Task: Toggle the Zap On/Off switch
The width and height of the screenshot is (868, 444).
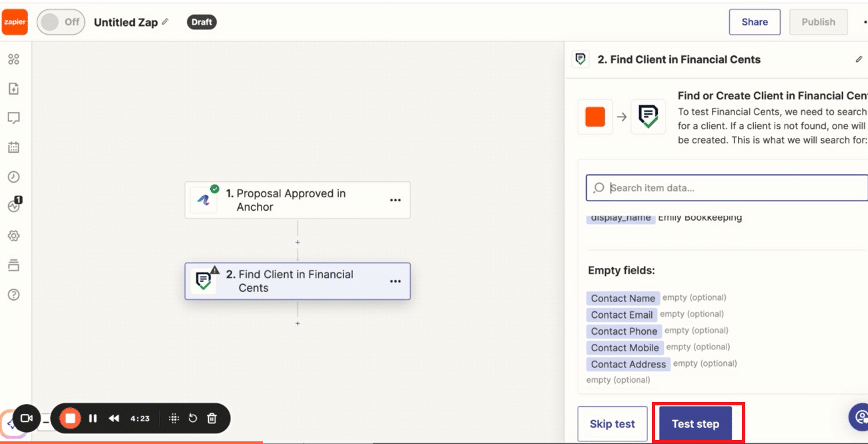Action: (61, 22)
